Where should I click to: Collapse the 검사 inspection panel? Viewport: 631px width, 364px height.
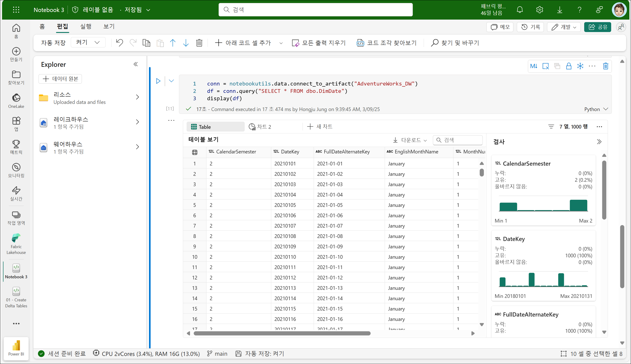(599, 142)
